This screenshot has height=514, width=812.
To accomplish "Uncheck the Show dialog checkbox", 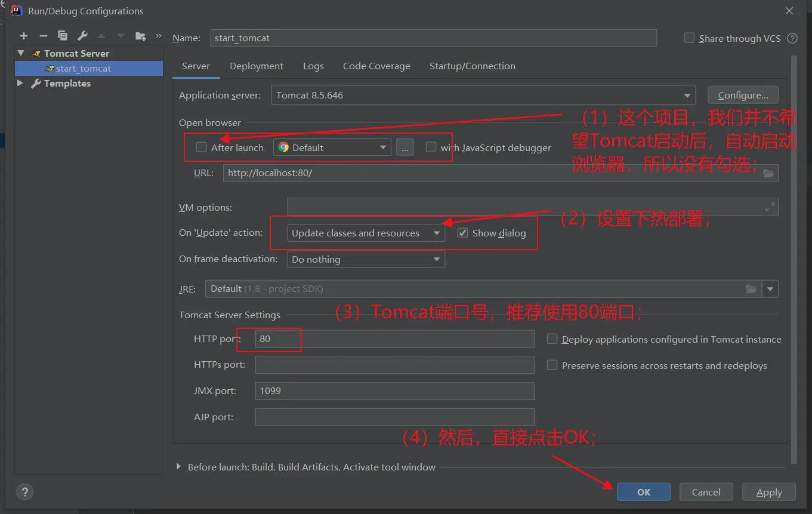I will pyautogui.click(x=462, y=233).
